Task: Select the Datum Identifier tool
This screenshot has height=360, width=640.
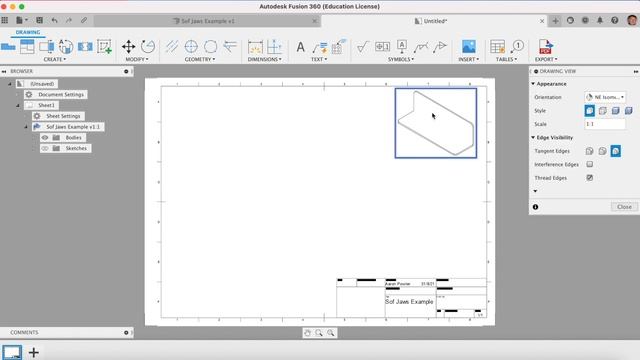Action: [402, 47]
